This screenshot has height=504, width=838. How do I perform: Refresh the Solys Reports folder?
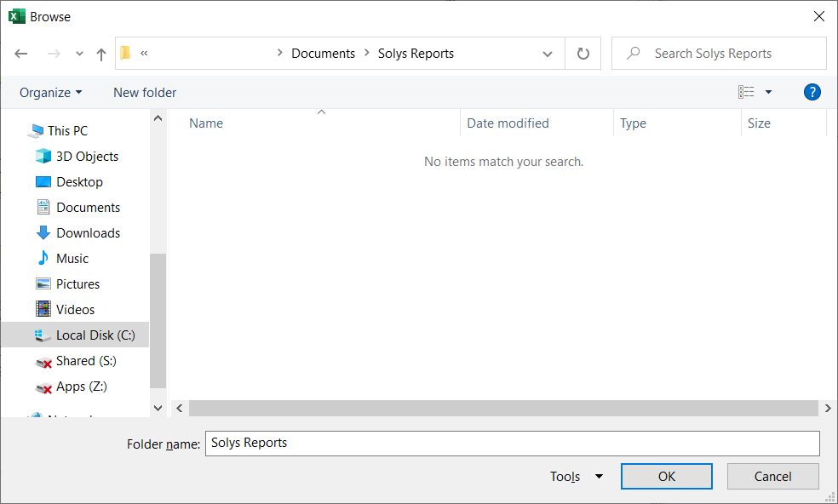point(583,54)
